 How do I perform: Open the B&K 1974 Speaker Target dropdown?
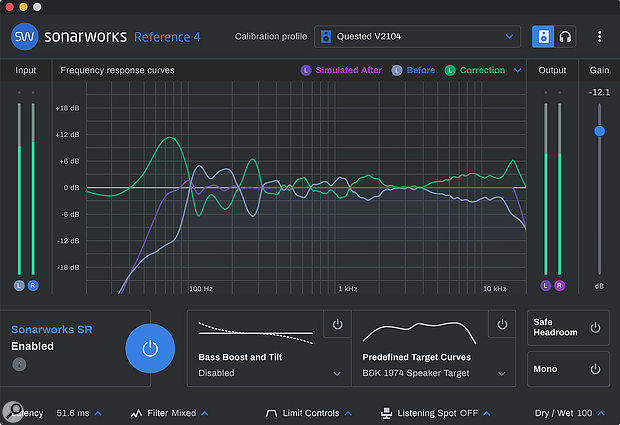click(x=502, y=374)
